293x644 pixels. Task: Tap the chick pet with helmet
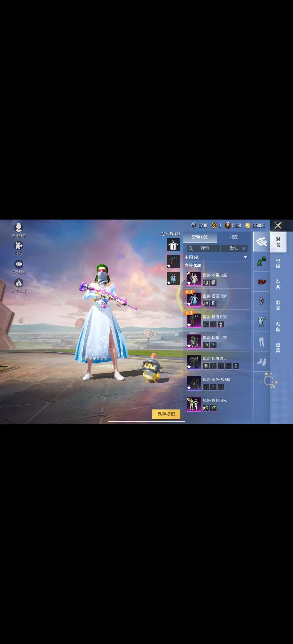pos(151,368)
